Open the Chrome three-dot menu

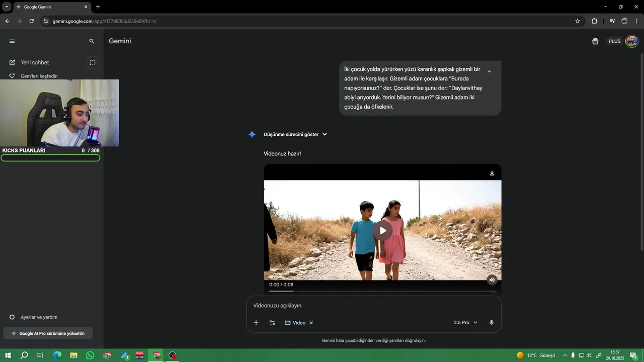click(x=637, y=21)
